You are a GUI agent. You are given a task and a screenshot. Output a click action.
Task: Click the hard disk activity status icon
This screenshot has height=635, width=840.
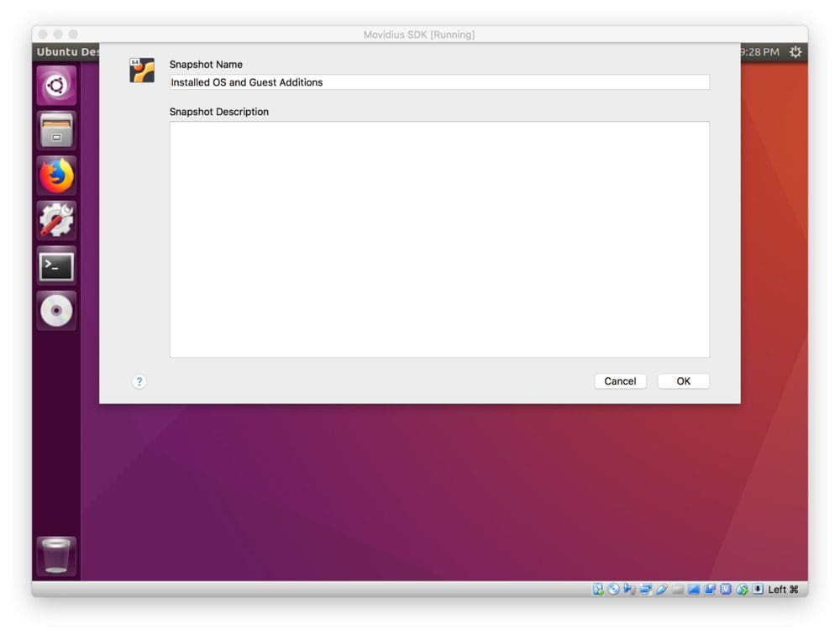tap(598, 590)
